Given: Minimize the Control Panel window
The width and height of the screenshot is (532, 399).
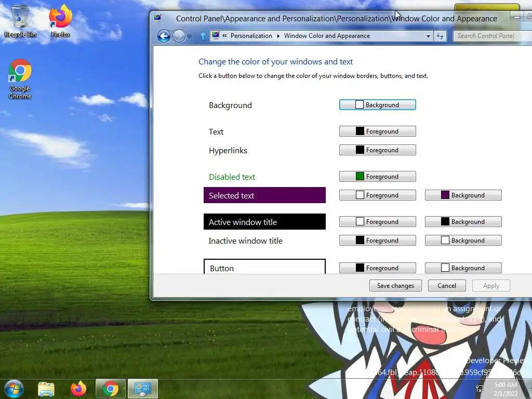Looking at the screenshot, I should 517,17.
